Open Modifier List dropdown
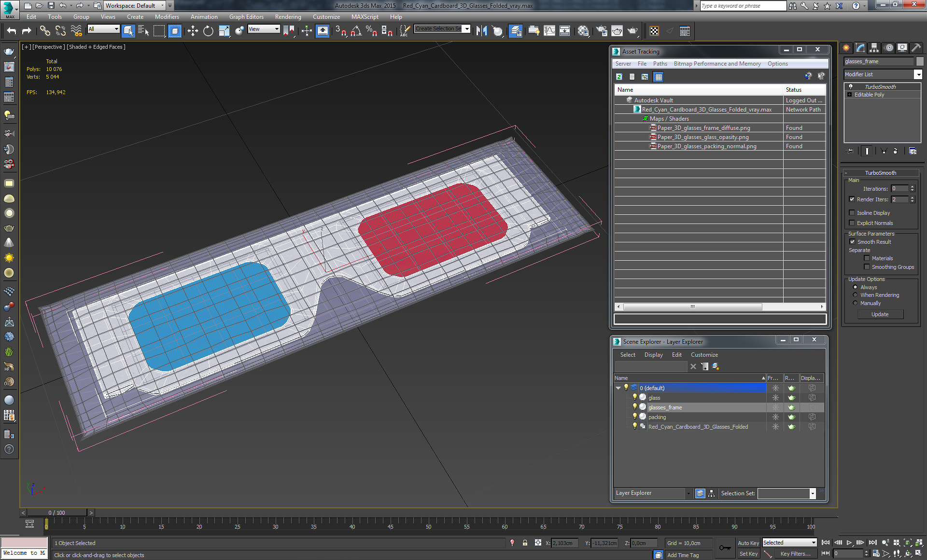Screen dimensions: 927x560 click(x=918, y=74)
